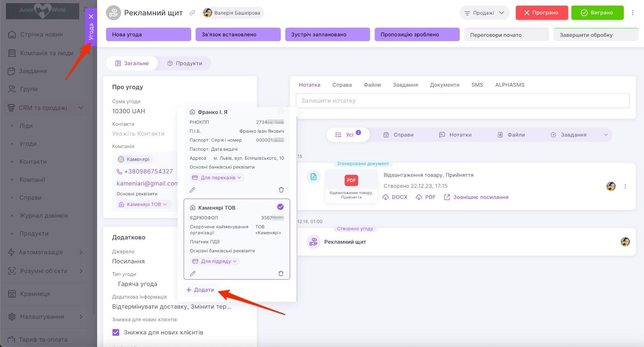Download the document as PDF
This screenshot has width=644, height=347.
pyautogui.click(x=425, y=197)
